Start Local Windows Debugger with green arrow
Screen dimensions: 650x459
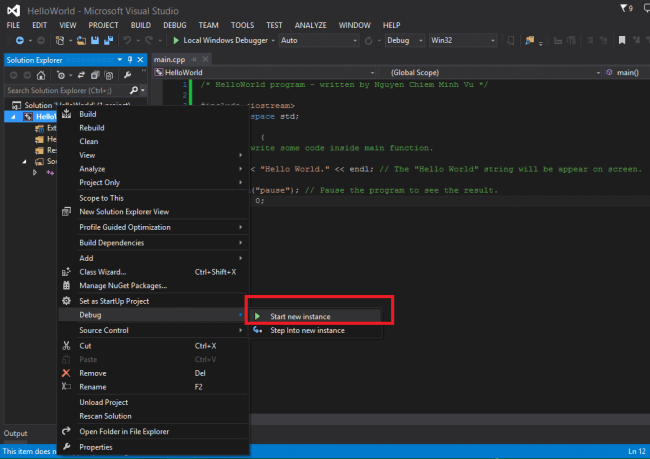[176, 40]
